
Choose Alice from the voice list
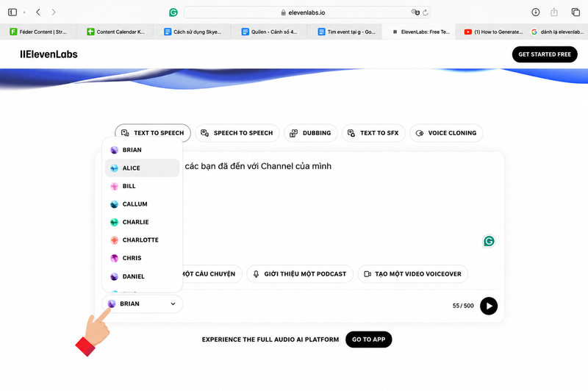pyautogui.click(x=142, y=168)
